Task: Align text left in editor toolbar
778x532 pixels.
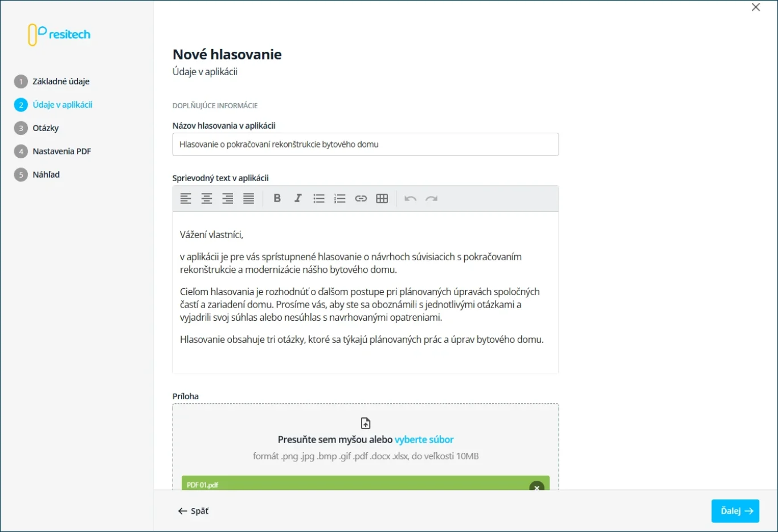Action: point(186,198)
